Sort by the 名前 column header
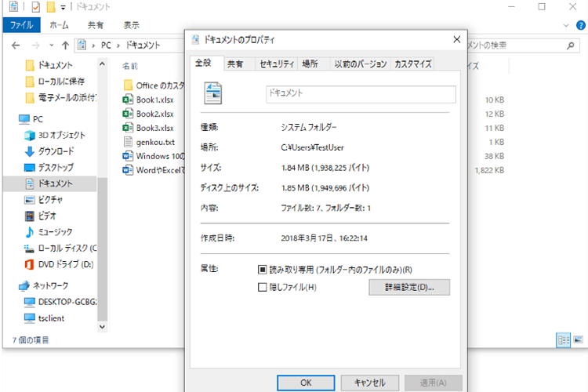This screenshot has width=588, height=392. tap(130, 66)
